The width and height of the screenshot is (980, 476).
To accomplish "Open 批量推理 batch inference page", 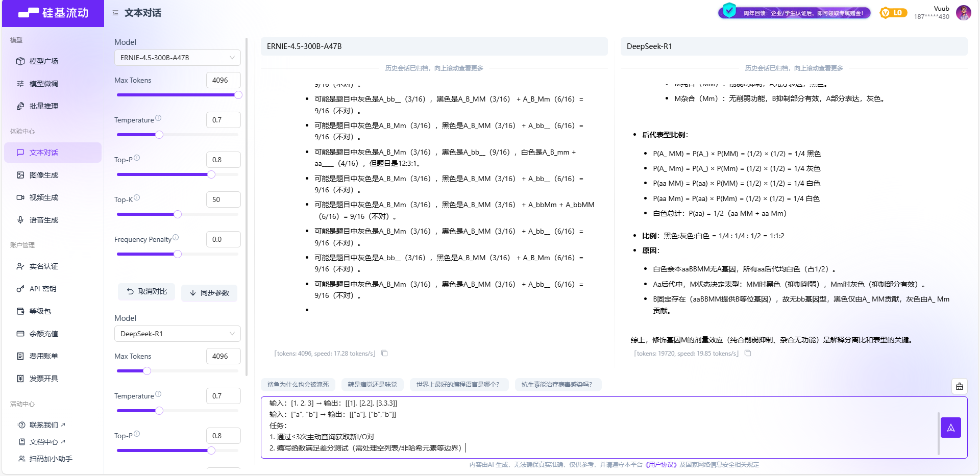I will pyautogui.click(x=43, y=106).
